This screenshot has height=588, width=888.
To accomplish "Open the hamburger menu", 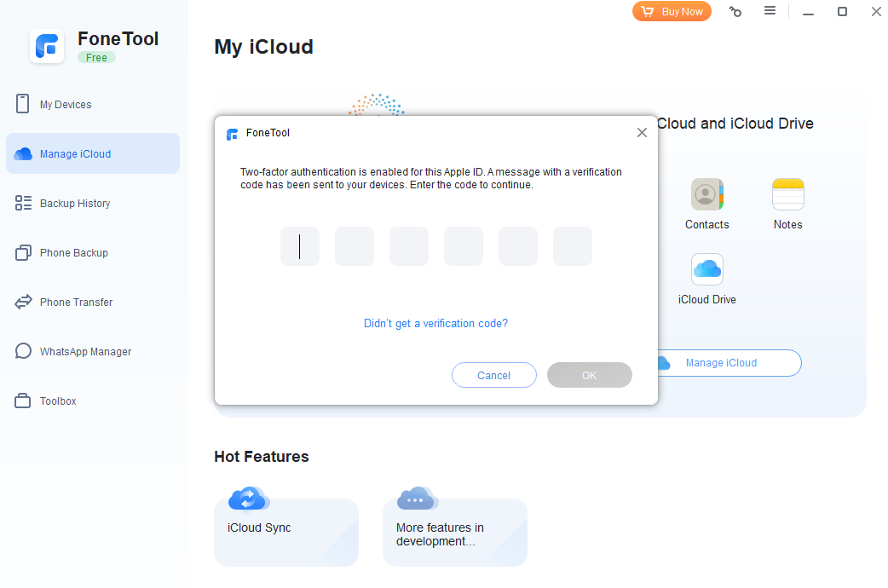I will 770,11.
